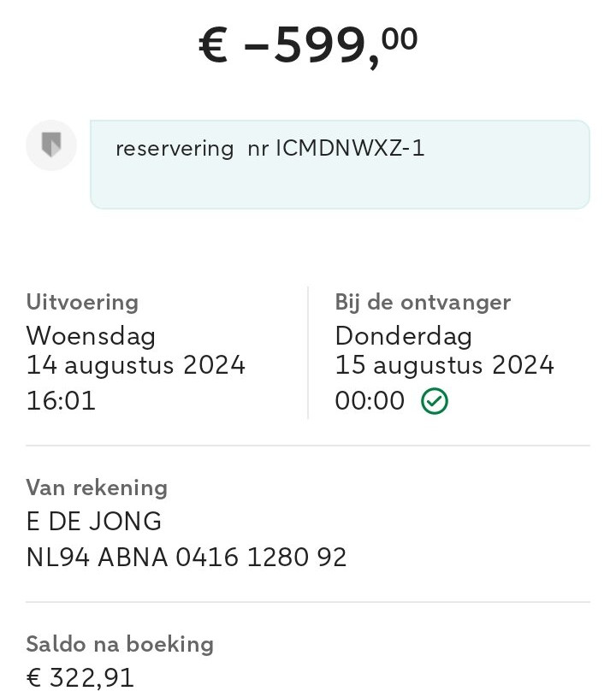This screenshot has height=691, width=616.
Task: Click the Uitvoering label
Action: (82, 303)
